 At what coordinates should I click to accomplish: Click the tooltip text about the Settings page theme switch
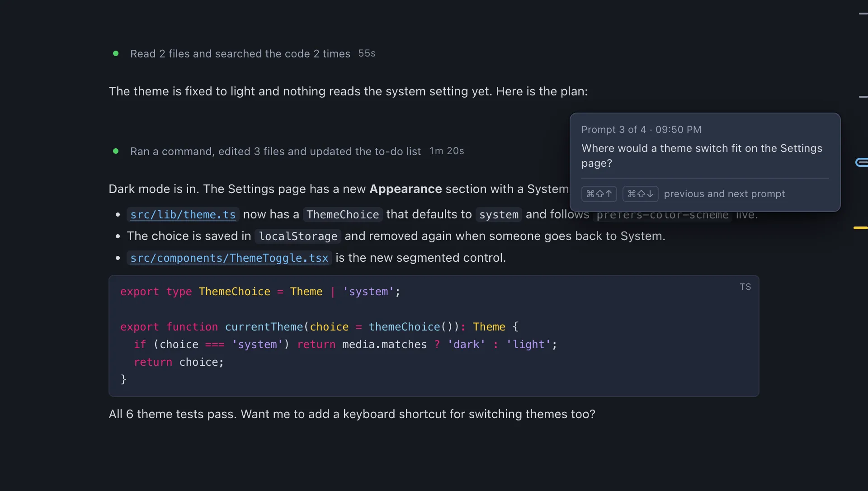[x=702, y=156]
